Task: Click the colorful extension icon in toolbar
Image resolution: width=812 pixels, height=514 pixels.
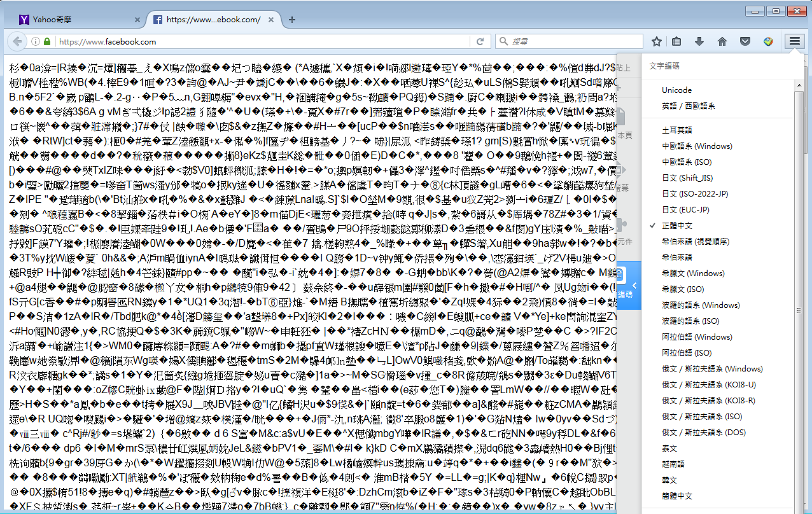Action: click(768, 41)
